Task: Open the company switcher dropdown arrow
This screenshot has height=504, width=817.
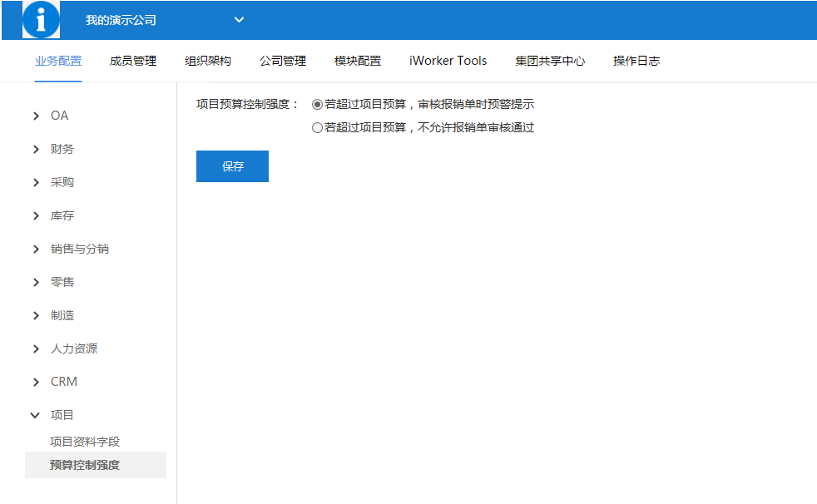Action: coord(239,20)
